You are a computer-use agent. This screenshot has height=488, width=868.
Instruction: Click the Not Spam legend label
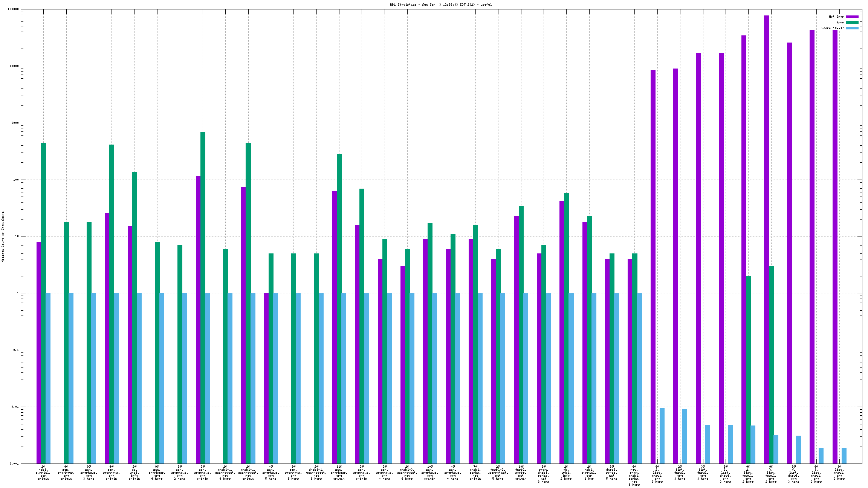(x=836, y=17)
